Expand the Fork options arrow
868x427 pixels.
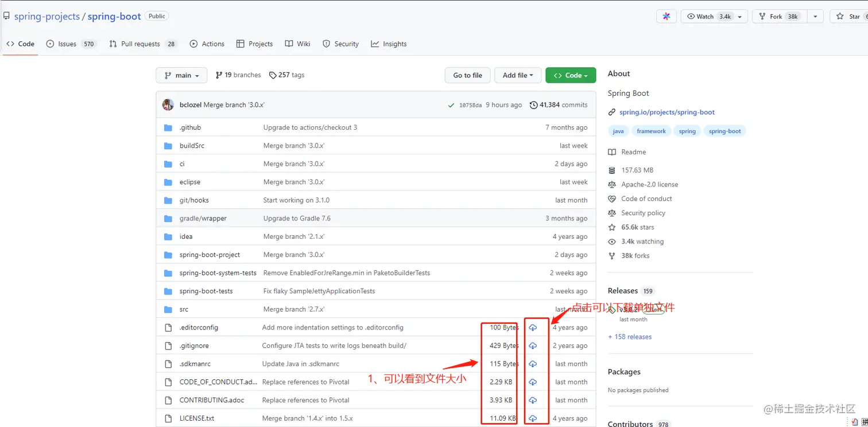[x=815, y=17]
